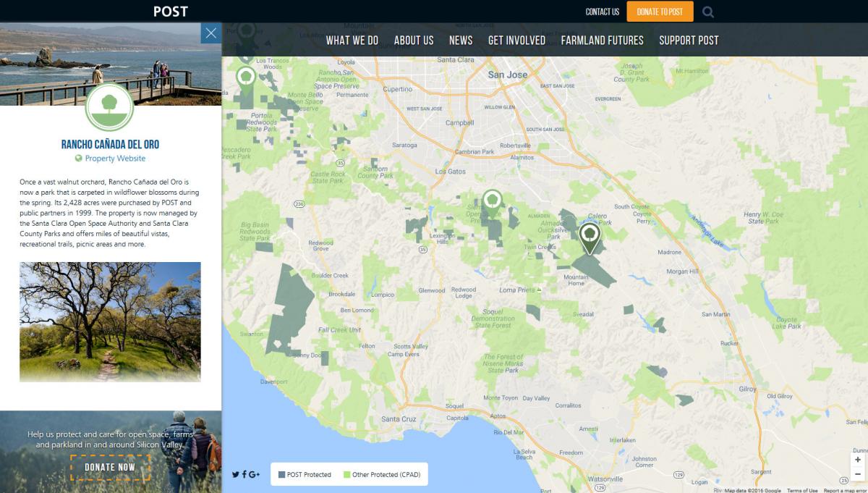Open the What We Do menu
Screen dimensions: 868x493
tap(352, 41)
